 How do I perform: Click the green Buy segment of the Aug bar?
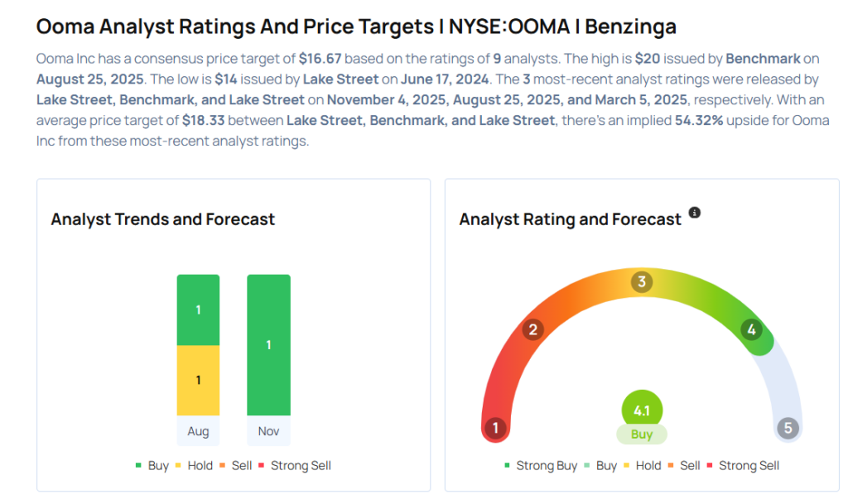pos(198,310)
